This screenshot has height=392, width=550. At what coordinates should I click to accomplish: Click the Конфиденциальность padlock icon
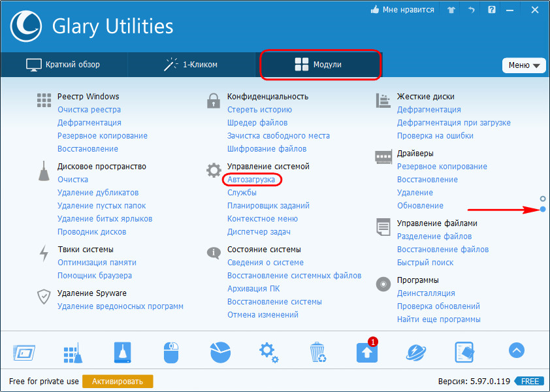coord(213,101)
